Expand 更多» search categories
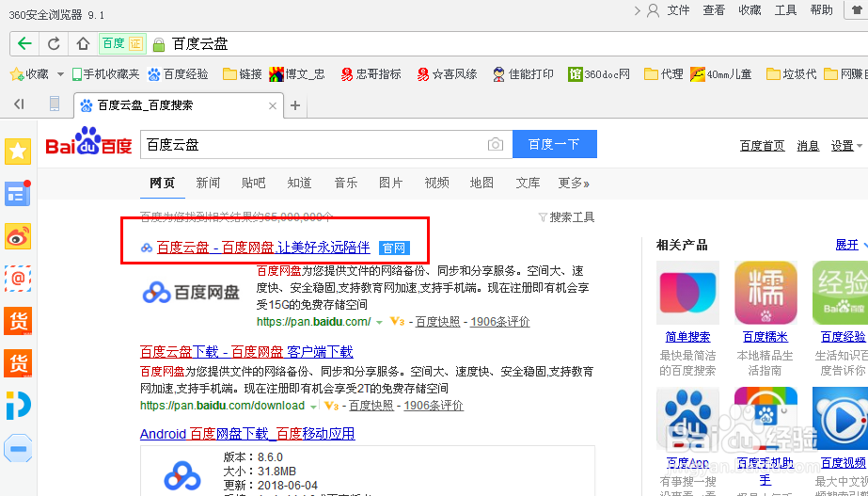The image size is (868, 496). 574,183
